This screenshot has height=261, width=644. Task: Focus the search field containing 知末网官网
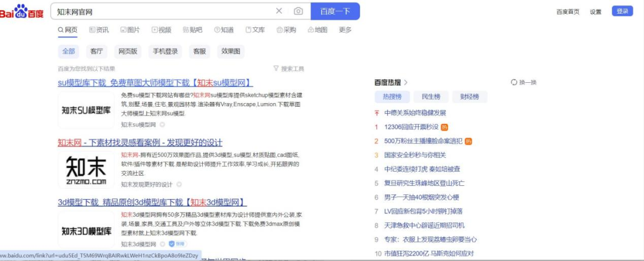coord(165,11)
